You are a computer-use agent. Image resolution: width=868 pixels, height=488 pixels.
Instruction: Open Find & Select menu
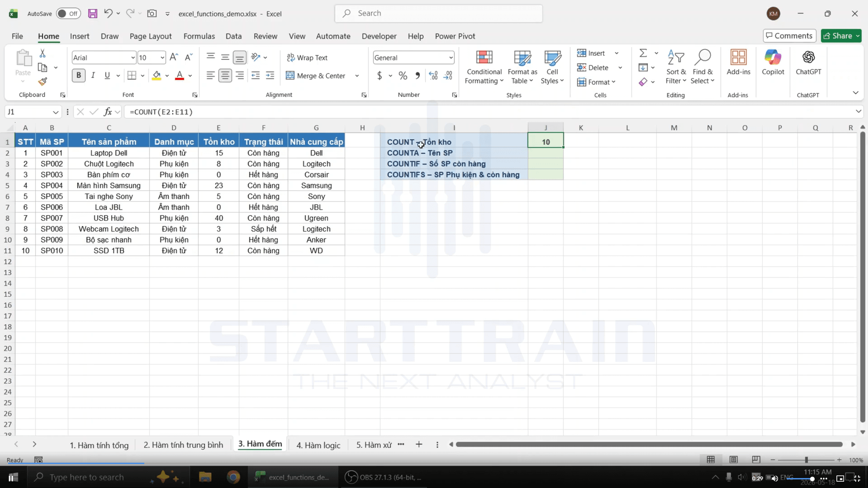pos(702,68)
